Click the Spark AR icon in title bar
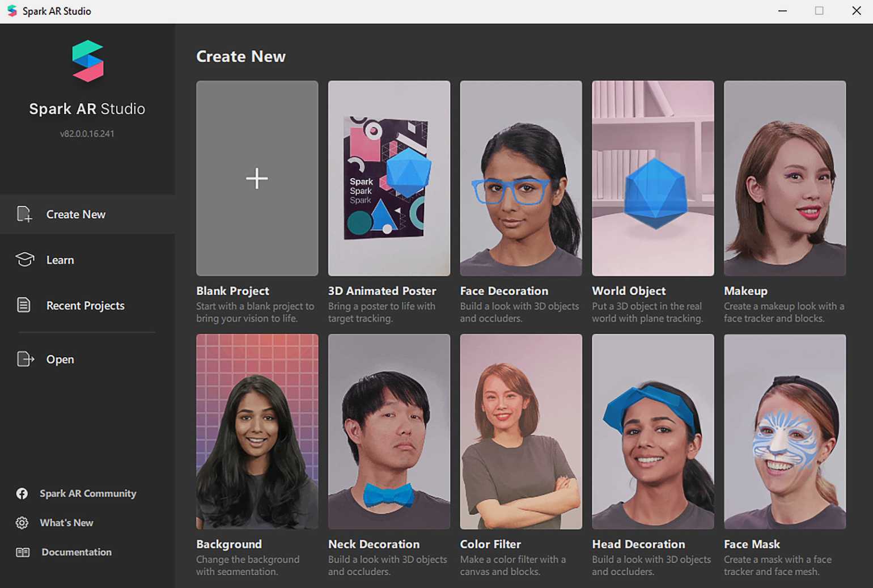This screenshot has height=588, width=873. (x=12, y=11)
